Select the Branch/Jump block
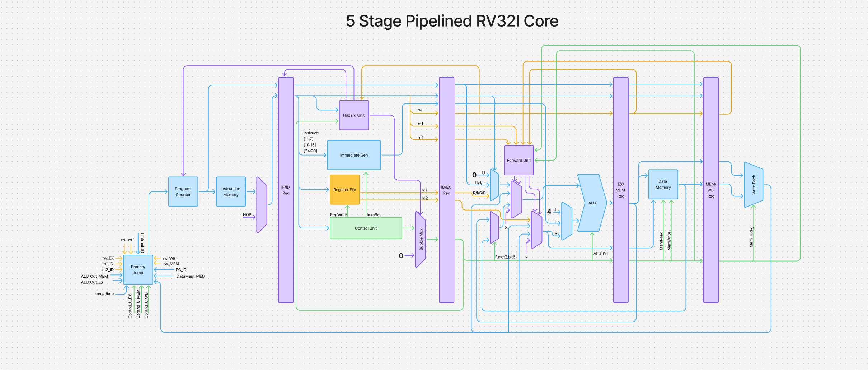The height and width of the screenshot is (370, 868). click(138, 270)
